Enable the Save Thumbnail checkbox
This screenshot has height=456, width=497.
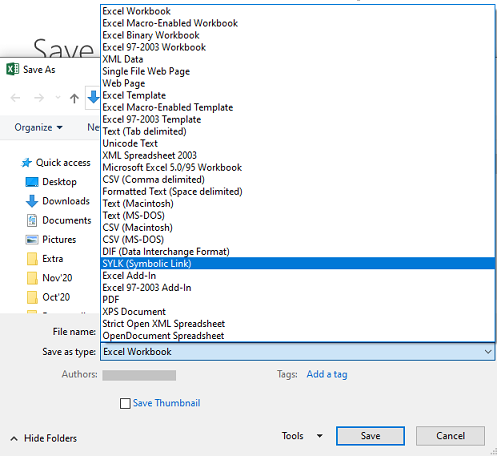tap(125, 403)
